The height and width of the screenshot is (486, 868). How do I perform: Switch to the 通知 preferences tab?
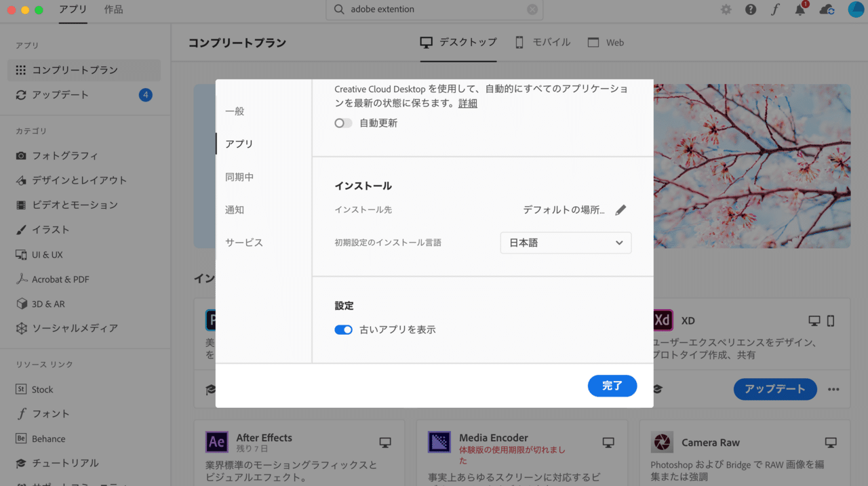click(x=235, y=210)
